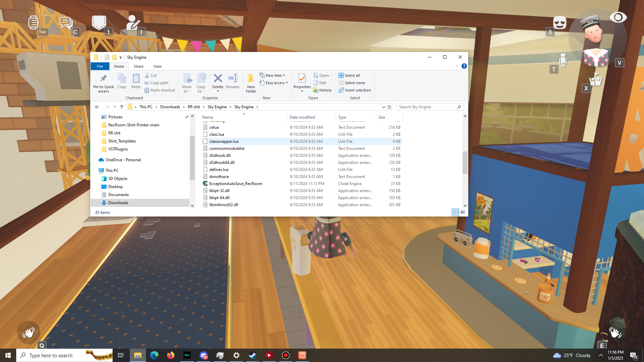Switch to details view toggle in status bar
Viewport: 644px width, 362px height.
[455, 212]
